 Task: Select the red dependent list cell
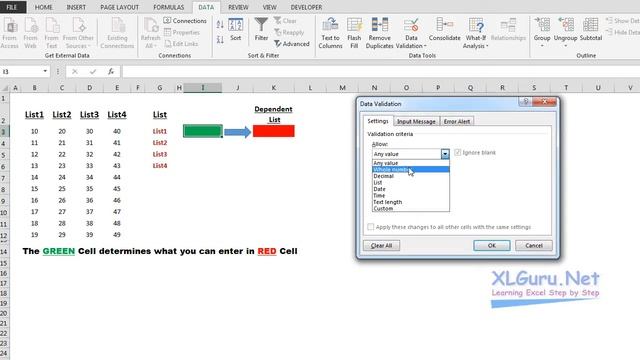pos(273,131)
